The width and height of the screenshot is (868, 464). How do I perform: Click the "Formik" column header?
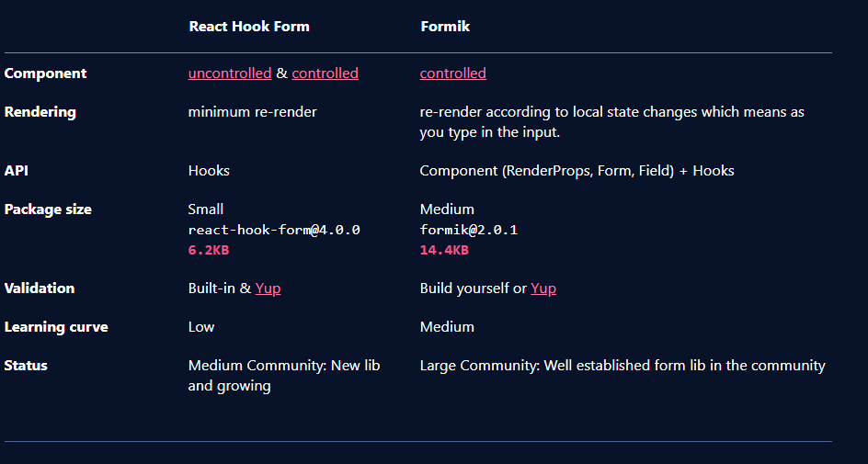pos(445,27)
